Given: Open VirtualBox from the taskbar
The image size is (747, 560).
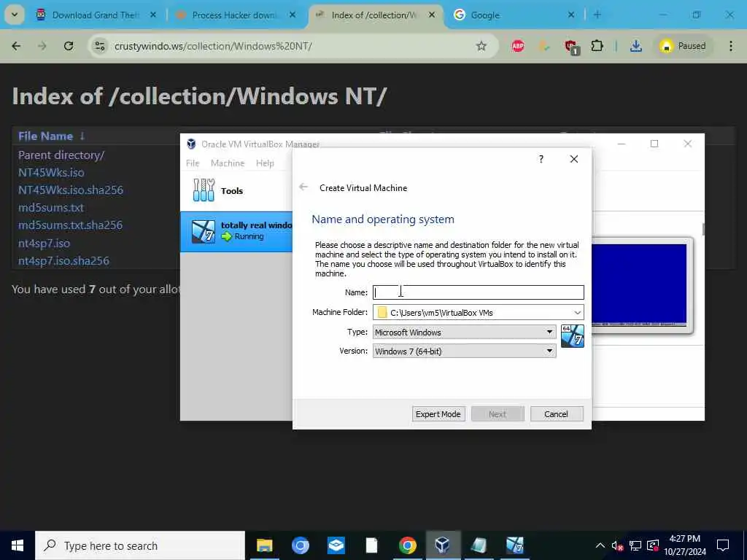Looking at the screenshot, I should coord(443,545).
